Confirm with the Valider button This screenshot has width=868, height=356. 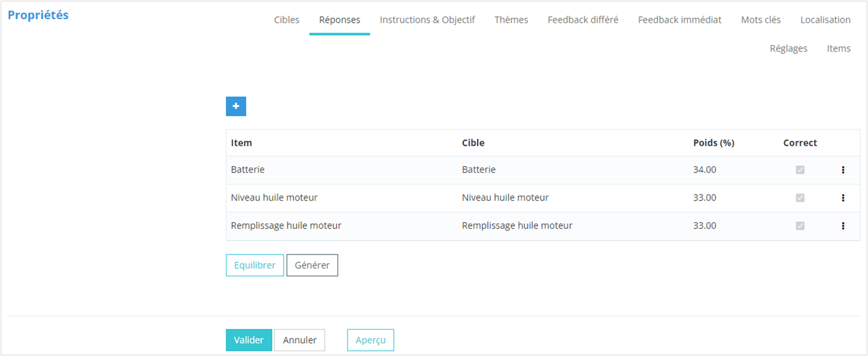click(x=249, y=340)
